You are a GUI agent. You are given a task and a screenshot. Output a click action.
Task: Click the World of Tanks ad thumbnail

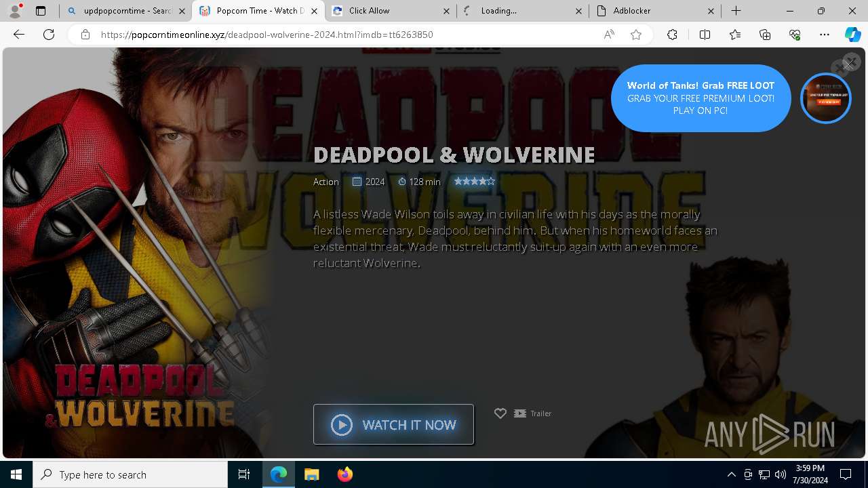click(826, 98)
